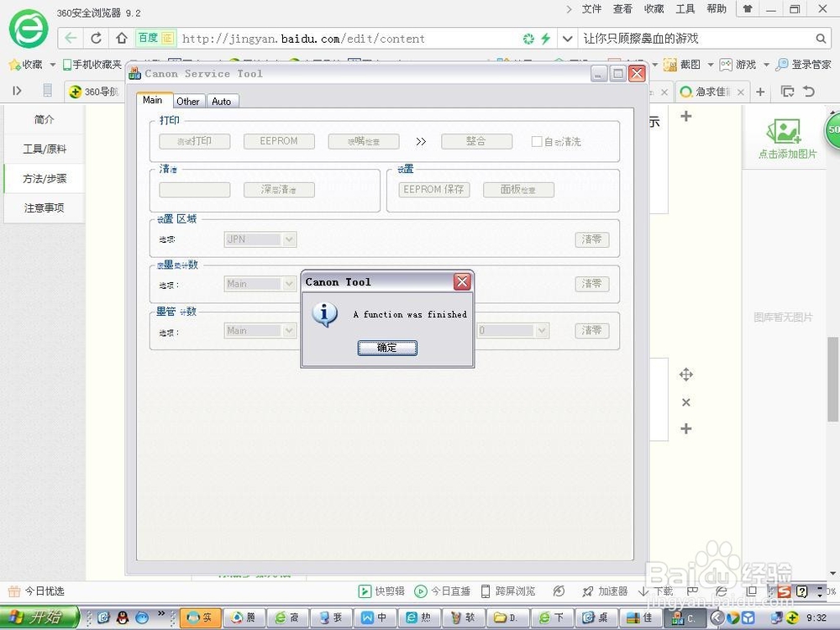Toggle the 自动清洗 checkbox
This screenshot has width=840, height=630.
[x=536, y=141]
